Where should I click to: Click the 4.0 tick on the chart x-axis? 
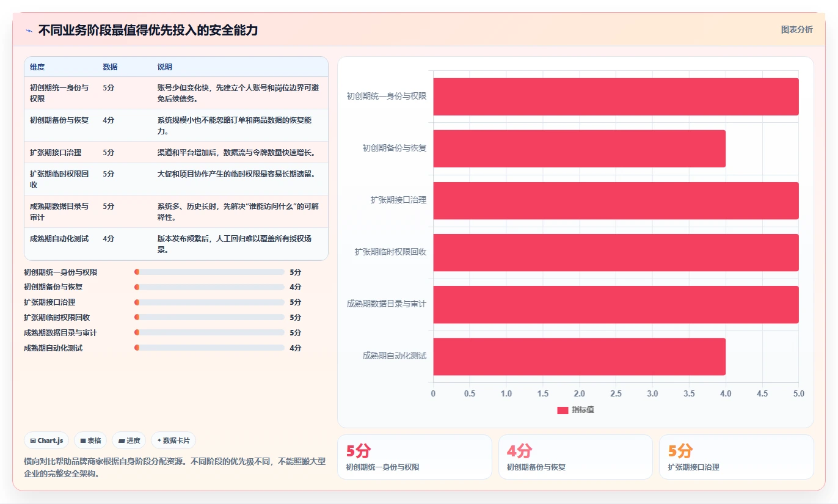[726, 394]
